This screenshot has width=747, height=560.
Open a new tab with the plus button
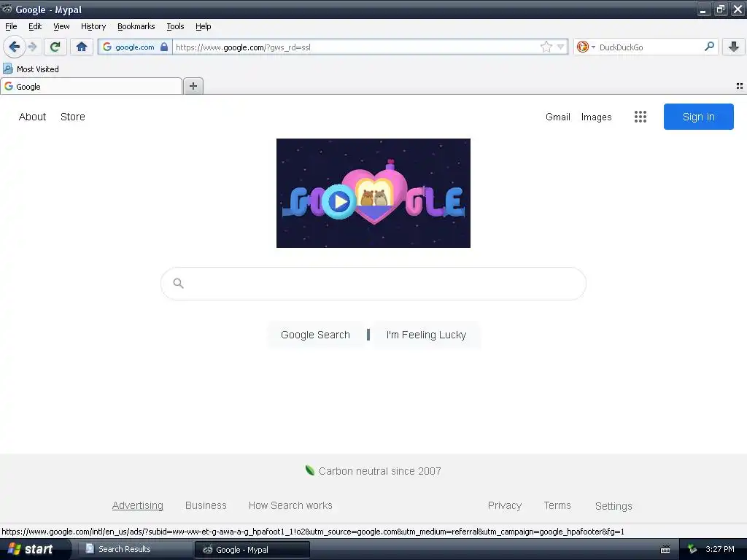(x=193, y=86)
